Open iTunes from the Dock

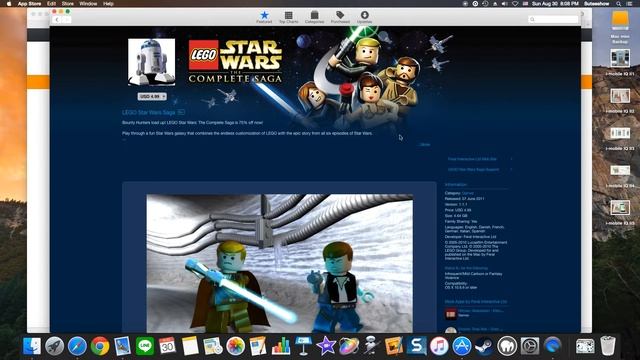coord(439,346)
